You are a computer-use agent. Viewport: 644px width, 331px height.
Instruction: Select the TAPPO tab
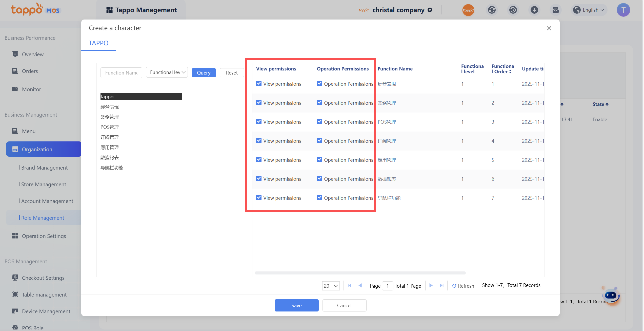tap(98, 43)
